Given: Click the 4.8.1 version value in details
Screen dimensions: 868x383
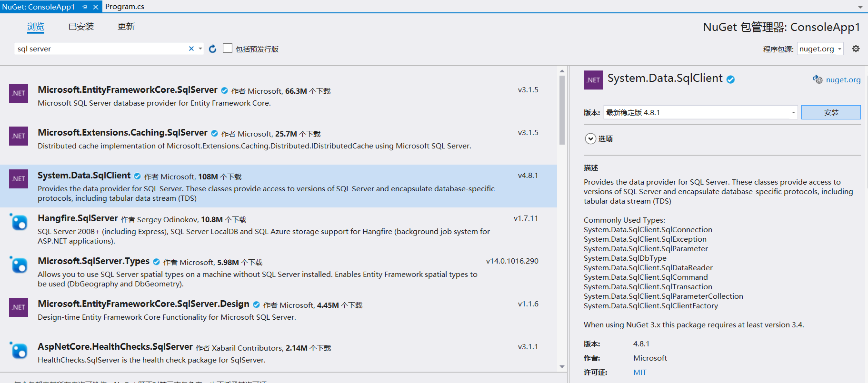Looking at the screenshot, I should [x=641, y=344].
